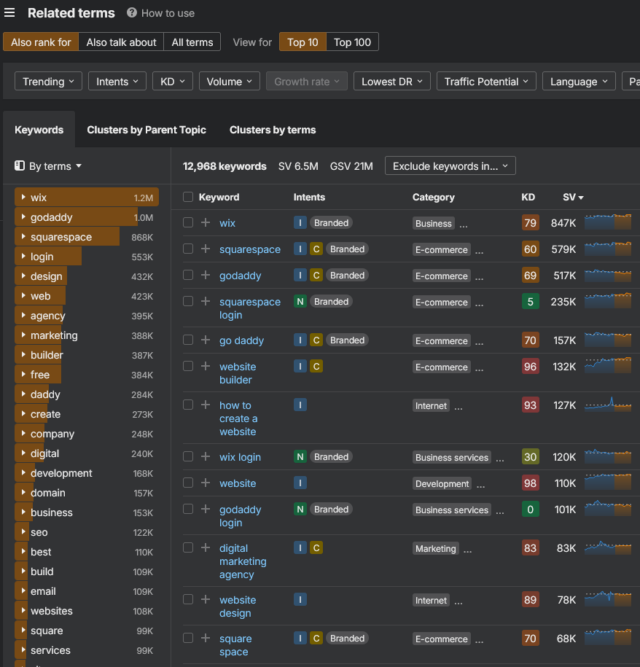Check the godaddy keyword row checkbox
The width and height of the screenshot is (640, 667).
click(188, 275)
